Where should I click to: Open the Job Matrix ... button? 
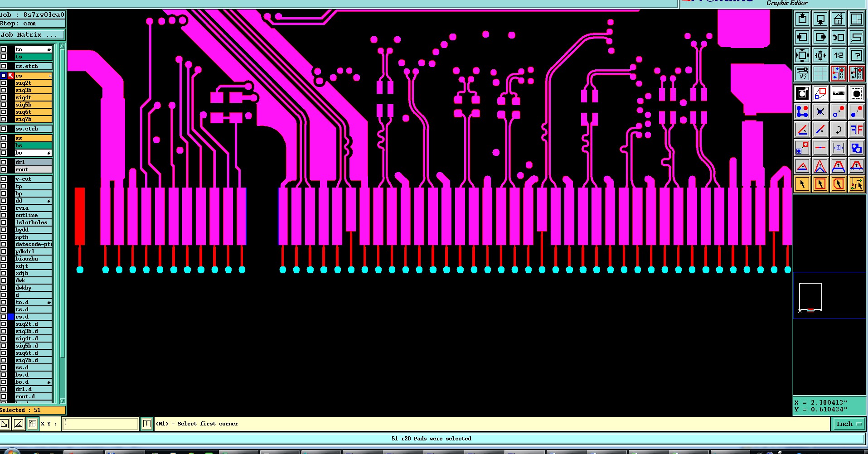pos(33,34)
